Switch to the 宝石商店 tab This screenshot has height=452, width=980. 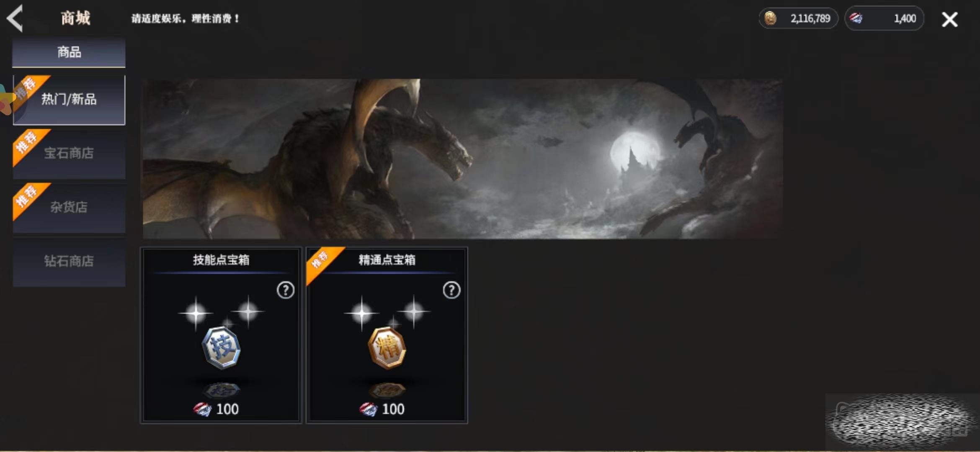[x=69, y=154]
